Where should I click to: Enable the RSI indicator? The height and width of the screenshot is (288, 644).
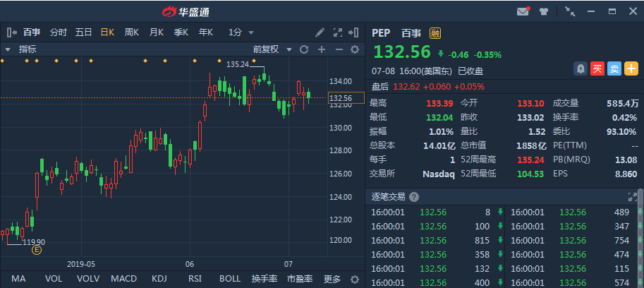click(195, 279)
